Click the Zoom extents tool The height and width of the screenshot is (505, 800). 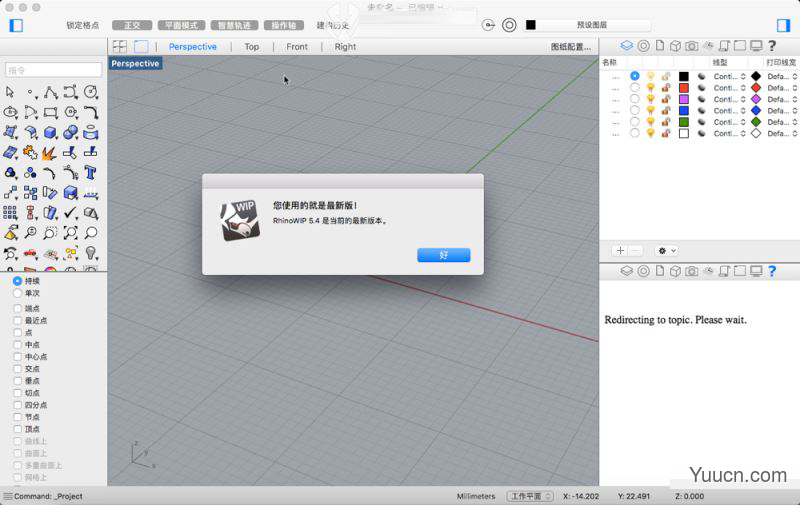71,233
